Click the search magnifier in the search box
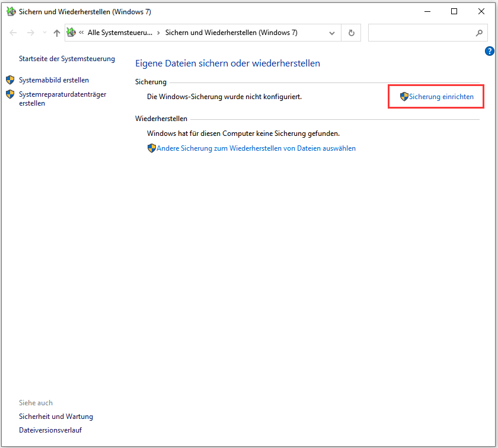This screenshot has height=448, width=498. pyautogui.click(x=479, y=33)
